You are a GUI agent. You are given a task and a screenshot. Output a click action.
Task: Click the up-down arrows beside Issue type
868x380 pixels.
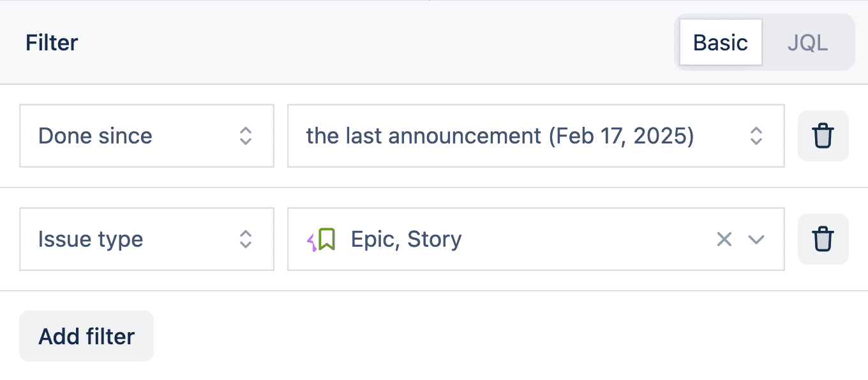(246, 239)
